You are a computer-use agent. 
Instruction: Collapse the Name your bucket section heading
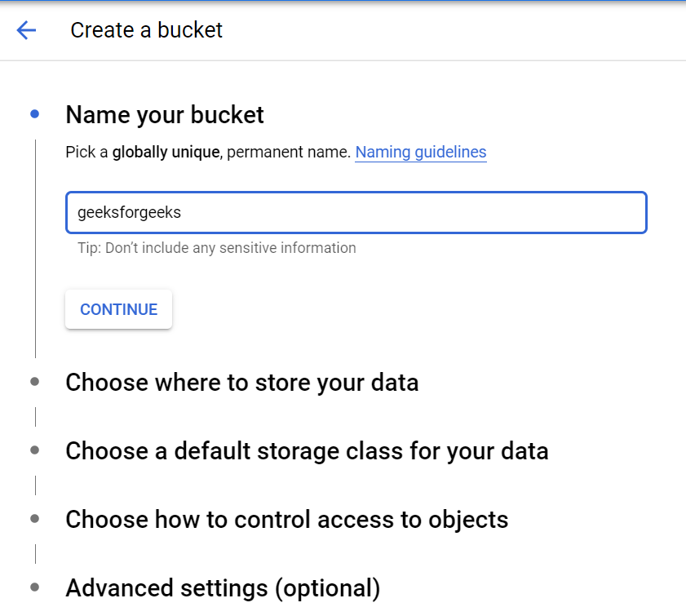click(x=165, y=115)
